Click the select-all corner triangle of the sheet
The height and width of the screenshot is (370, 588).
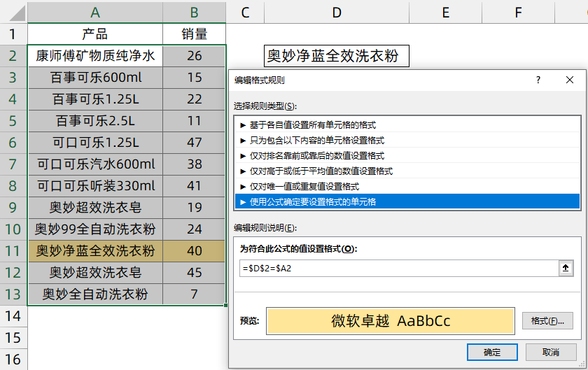(x=17, y=13)
